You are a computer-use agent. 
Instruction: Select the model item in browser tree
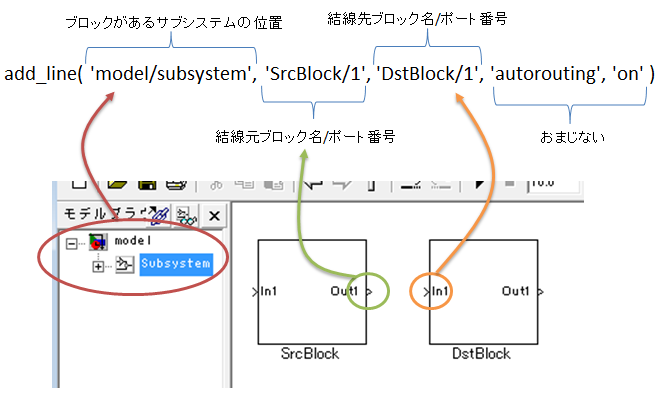point(133,241)
